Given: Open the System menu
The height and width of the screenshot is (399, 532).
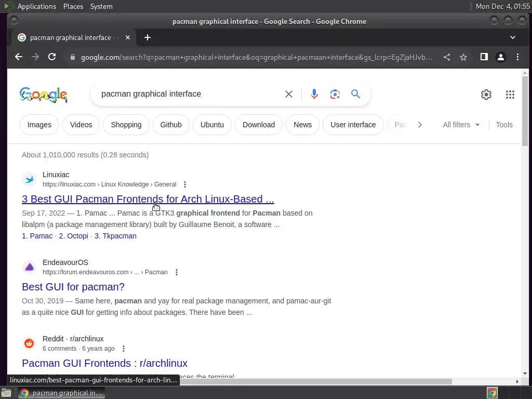Looking at the screenshot, I should [101, 6].
